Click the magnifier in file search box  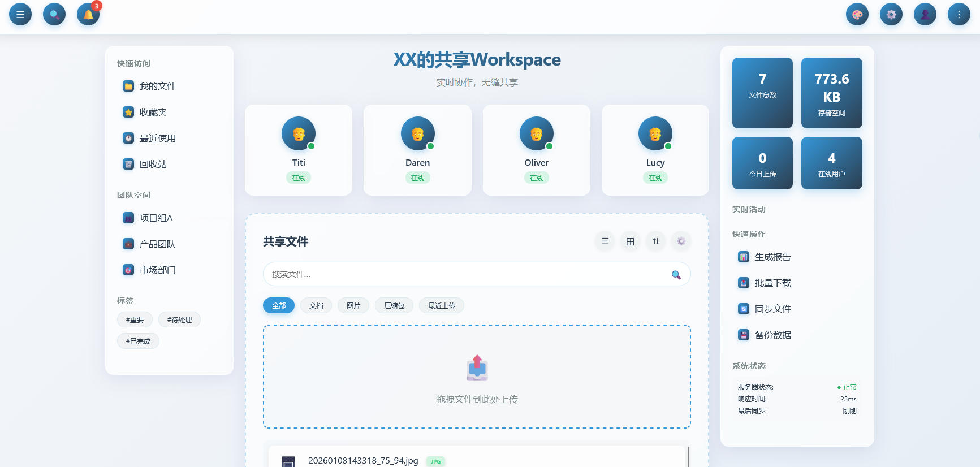(676, 274)
